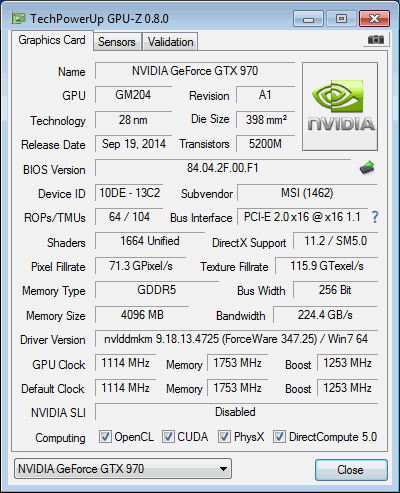Click the Bandwidth field 224.4 GB/s
Screen dimensions: 400x493
click(x=325, y=315)
